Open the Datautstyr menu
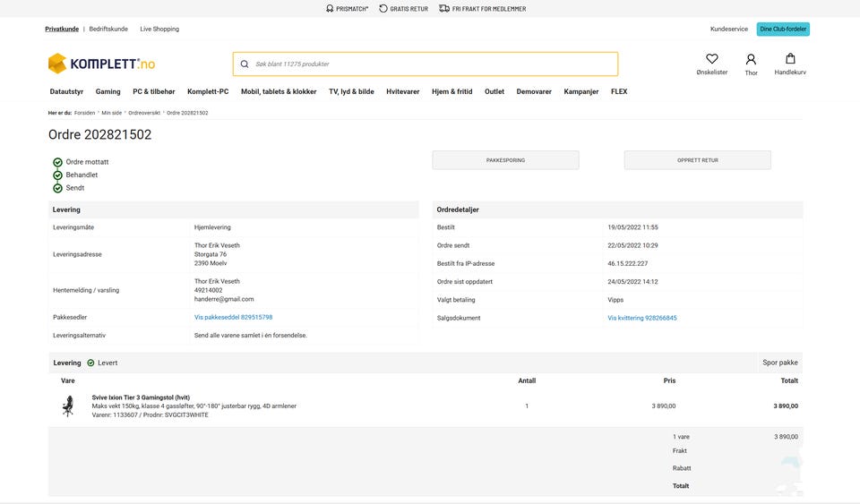 click(66, 91)
